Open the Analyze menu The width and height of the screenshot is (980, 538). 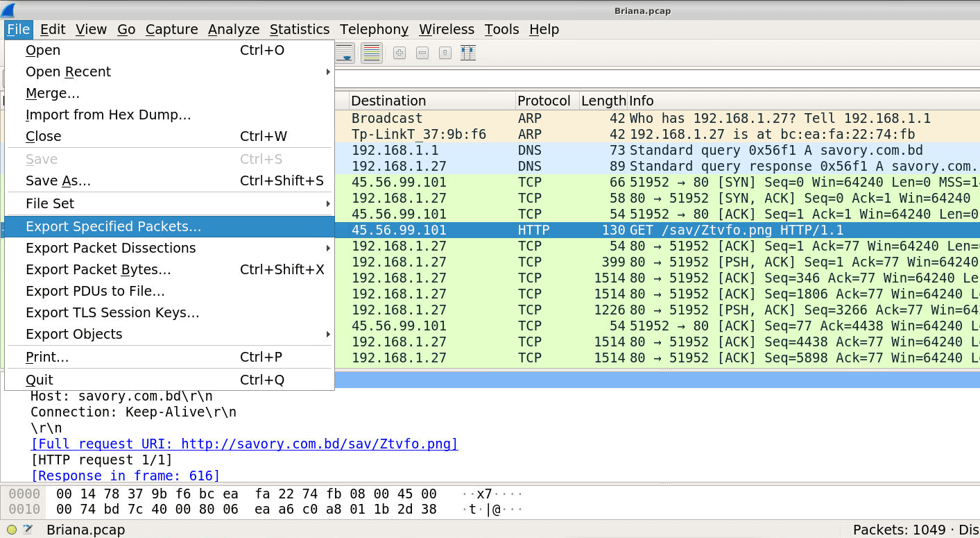[x=234, y=29]
